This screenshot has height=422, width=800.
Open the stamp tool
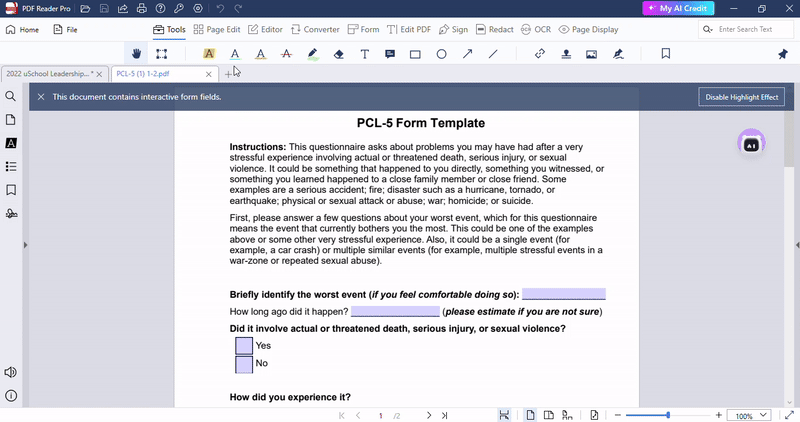tap(566, 54)
